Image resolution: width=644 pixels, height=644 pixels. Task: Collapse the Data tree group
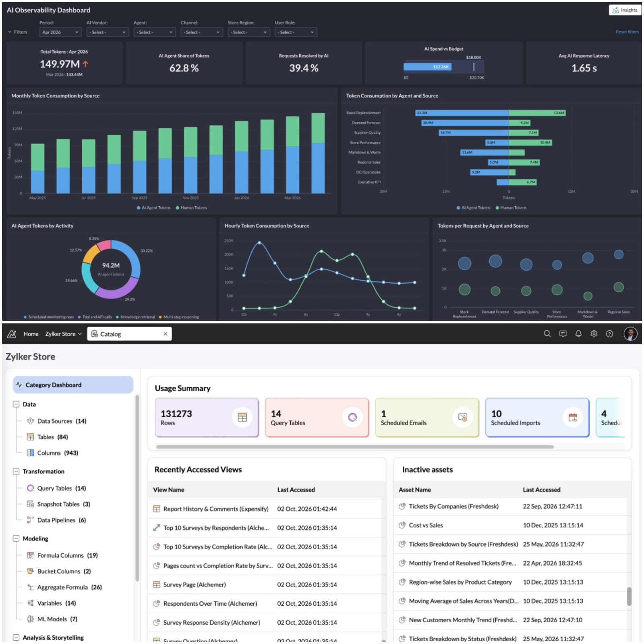click(16, 404)
